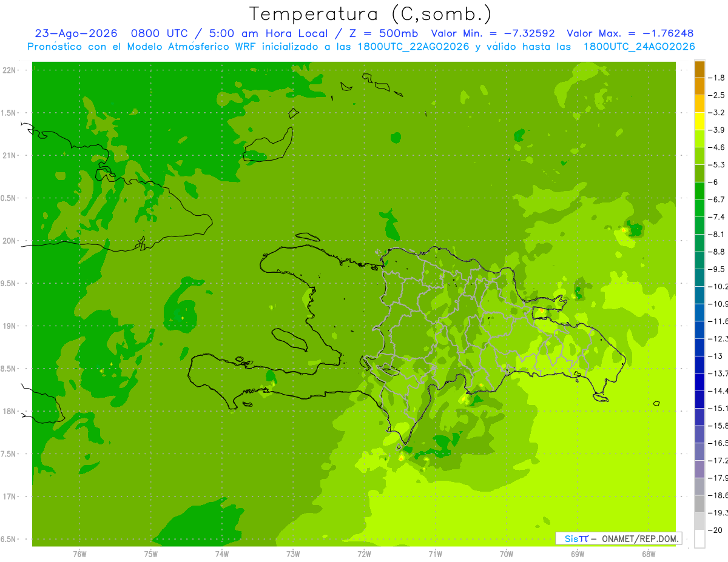
Task: Click the -4.6 legend value
Action: tap(716, 147)
